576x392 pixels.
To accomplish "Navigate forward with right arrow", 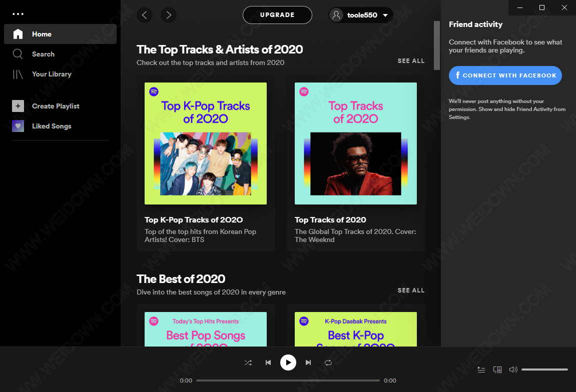I will click(169, 15).
